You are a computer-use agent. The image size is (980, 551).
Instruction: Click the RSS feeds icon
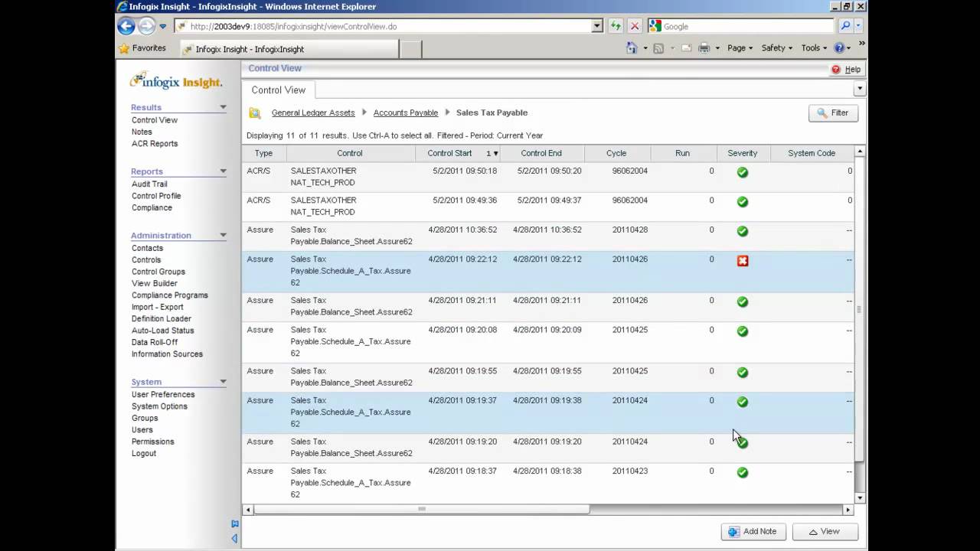point(658,48)
